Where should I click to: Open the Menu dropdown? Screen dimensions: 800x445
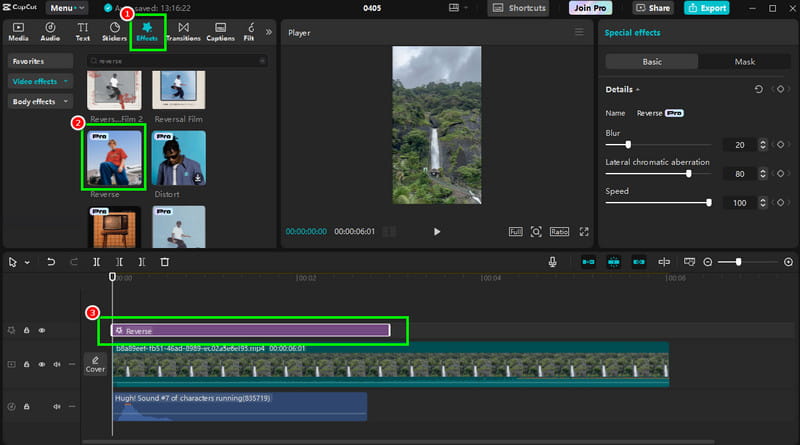[64, 8]
